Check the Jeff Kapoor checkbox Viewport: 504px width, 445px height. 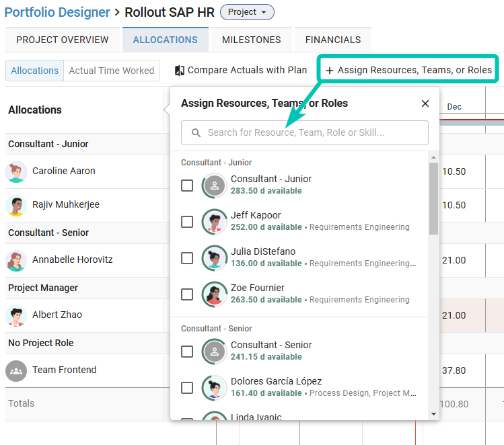(x=187, y=222)
